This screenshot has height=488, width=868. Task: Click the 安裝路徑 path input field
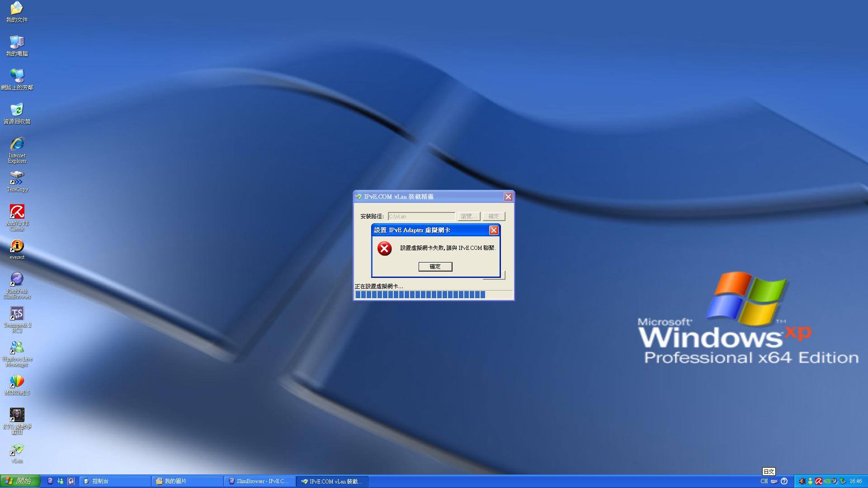coord(421,216)
